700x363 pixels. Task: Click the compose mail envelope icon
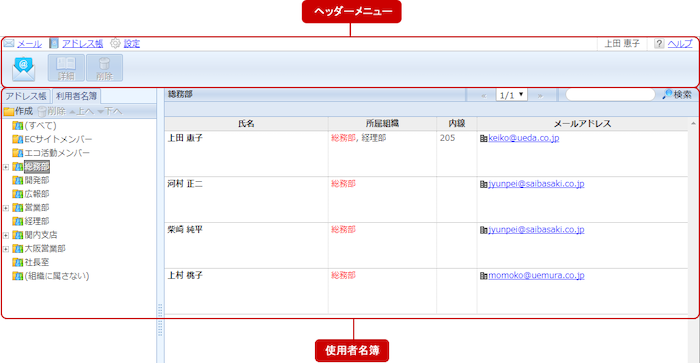(x=23, y=69)
